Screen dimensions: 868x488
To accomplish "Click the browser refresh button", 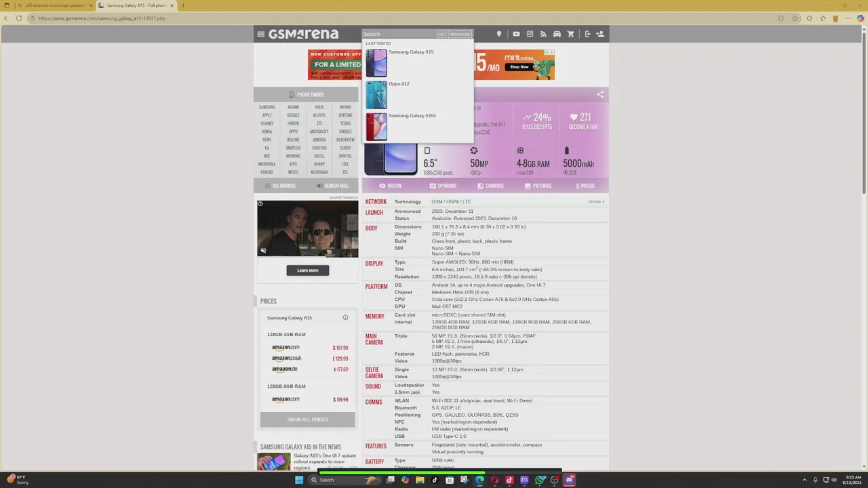I will click(19, 18).
